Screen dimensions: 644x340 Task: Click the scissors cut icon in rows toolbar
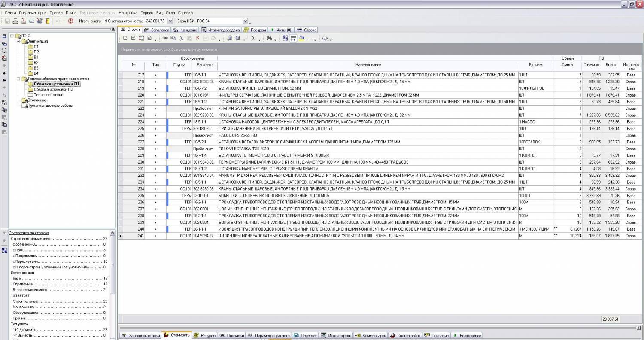pos(181,39)
